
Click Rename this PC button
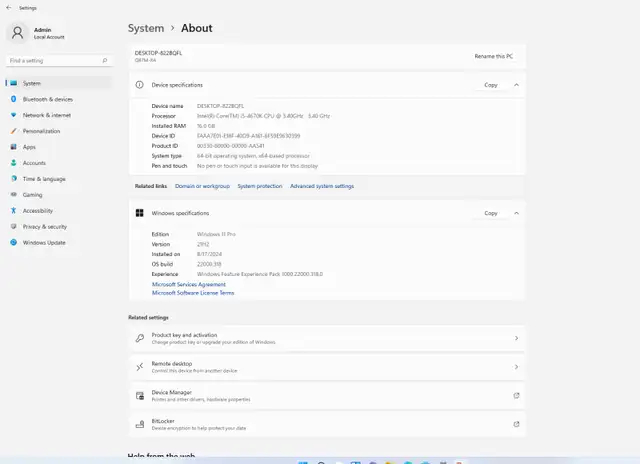[x=493, y=56]
